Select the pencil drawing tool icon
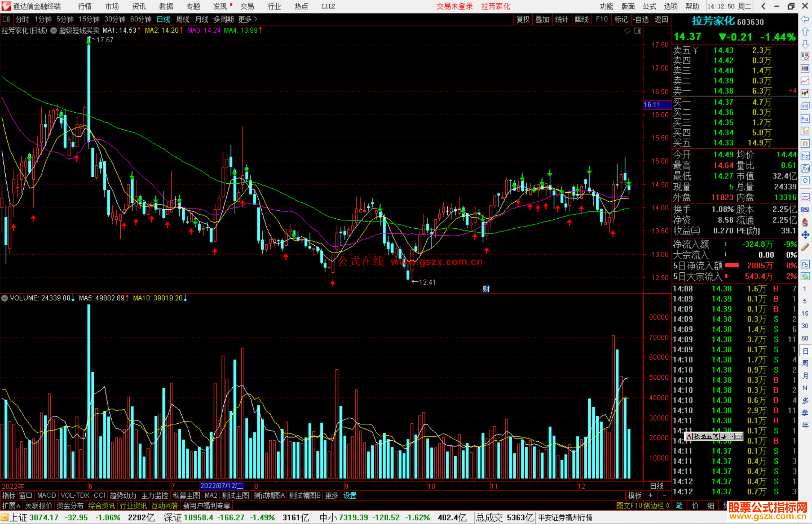Viewport: 812px width, 524px height. tap(805, 247)
